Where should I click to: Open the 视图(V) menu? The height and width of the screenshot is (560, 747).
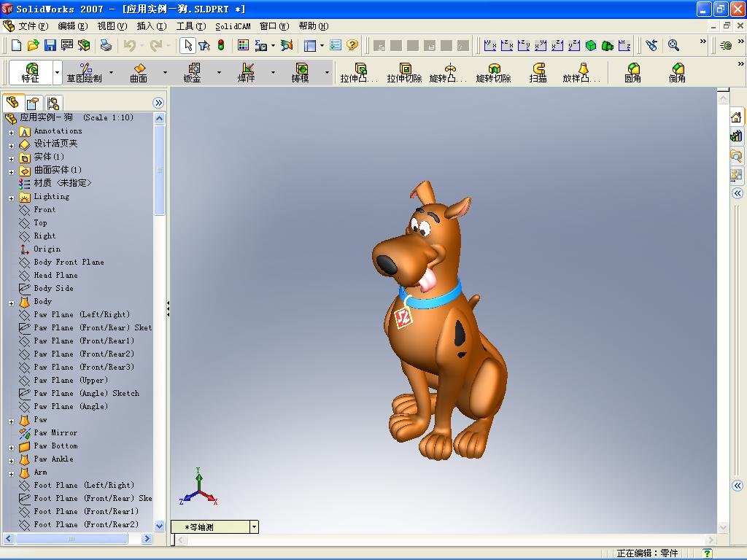(x=112, y=26)
